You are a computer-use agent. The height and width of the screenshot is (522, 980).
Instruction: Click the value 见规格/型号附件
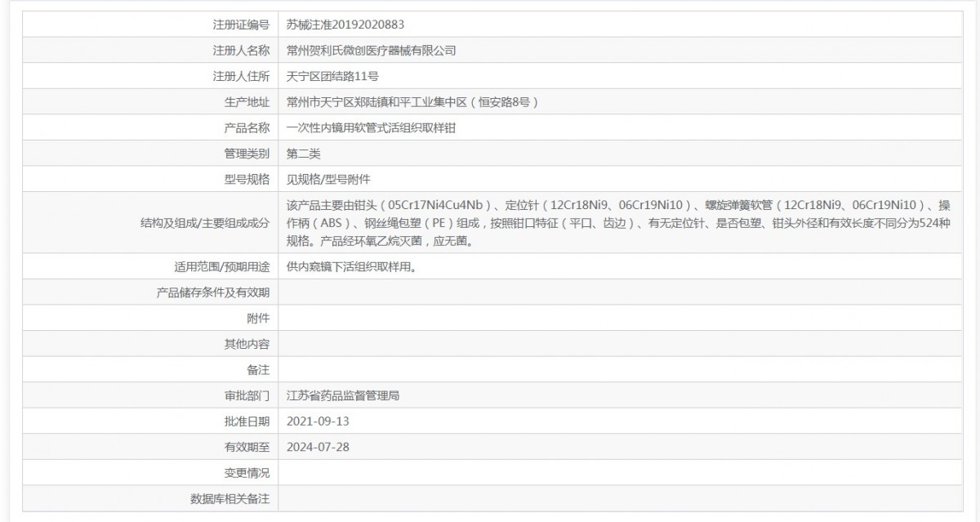tap(328, 179)
